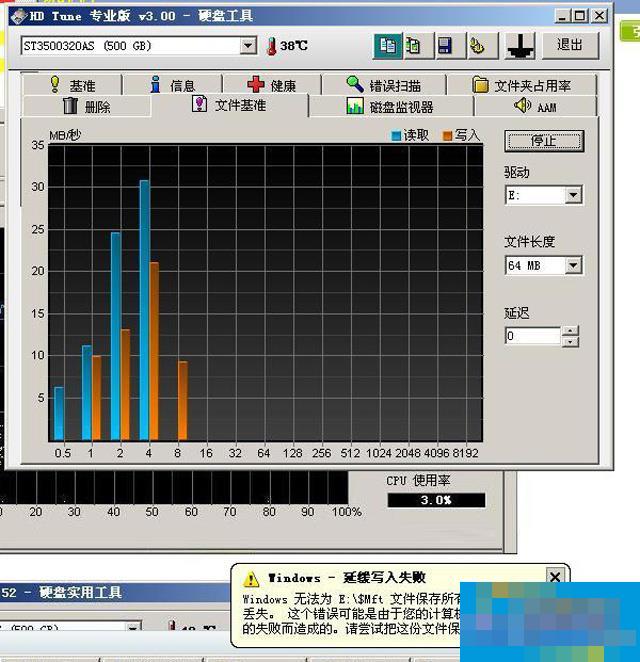Image resolution: width=640 pixels, height=662 pixels.
Task: Click the copy text to clipboard icon
Action: [388, 45]
